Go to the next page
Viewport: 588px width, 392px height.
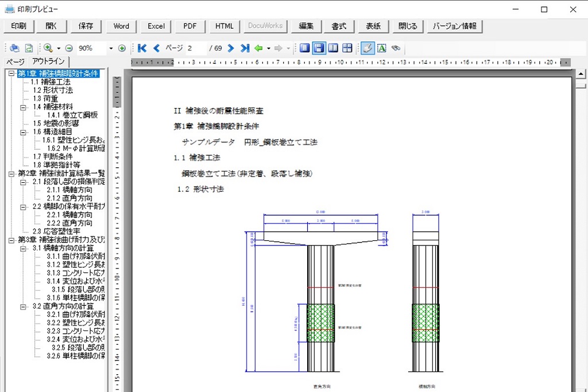pyautogui.click(x=231, y=48)
